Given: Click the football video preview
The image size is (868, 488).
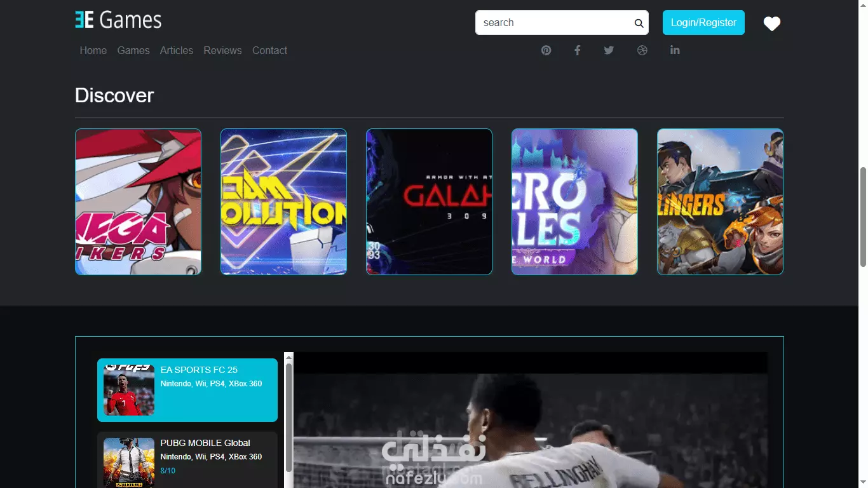Looking at the screenshot, I should (531, 420).
